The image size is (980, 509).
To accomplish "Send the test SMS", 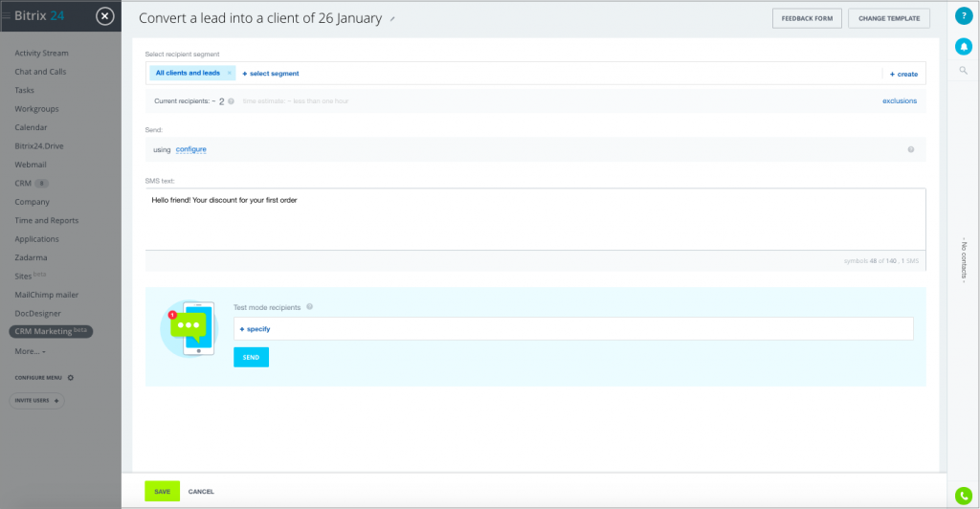I will pyautogui.click(x=252, y=357).
